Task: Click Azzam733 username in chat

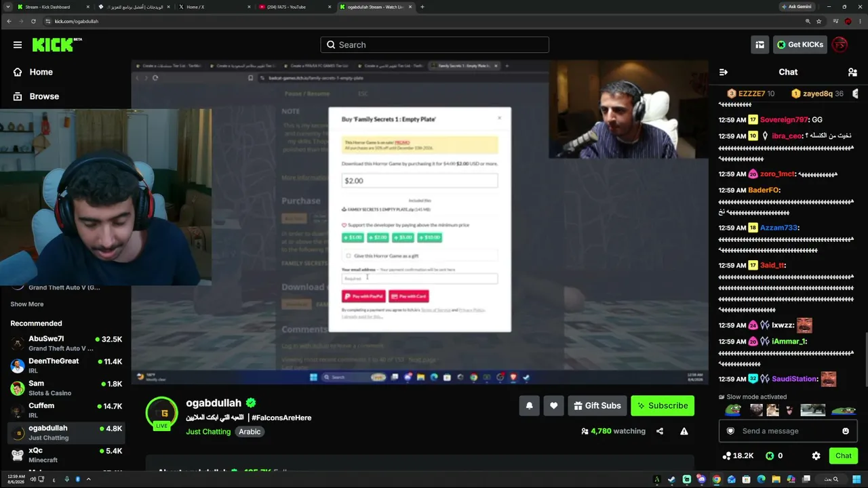Action: pos(778,228)
